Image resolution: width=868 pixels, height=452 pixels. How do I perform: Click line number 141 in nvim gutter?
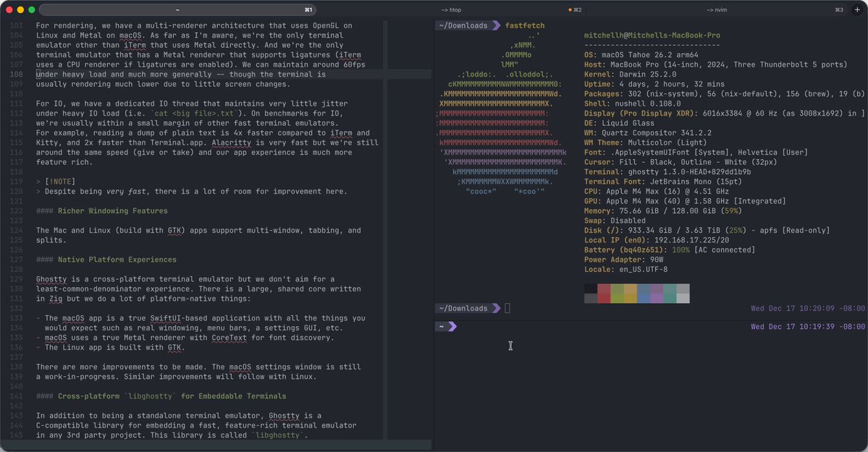click(16, 396)
